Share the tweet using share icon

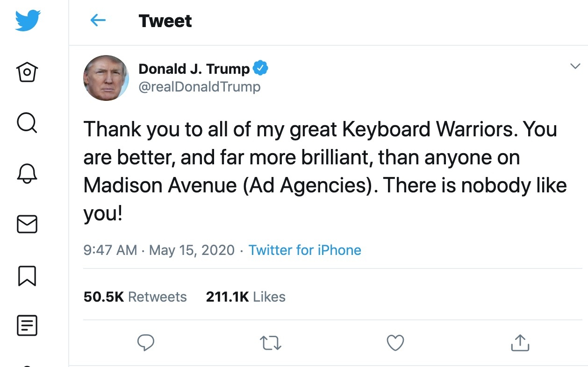pos(520,343)
